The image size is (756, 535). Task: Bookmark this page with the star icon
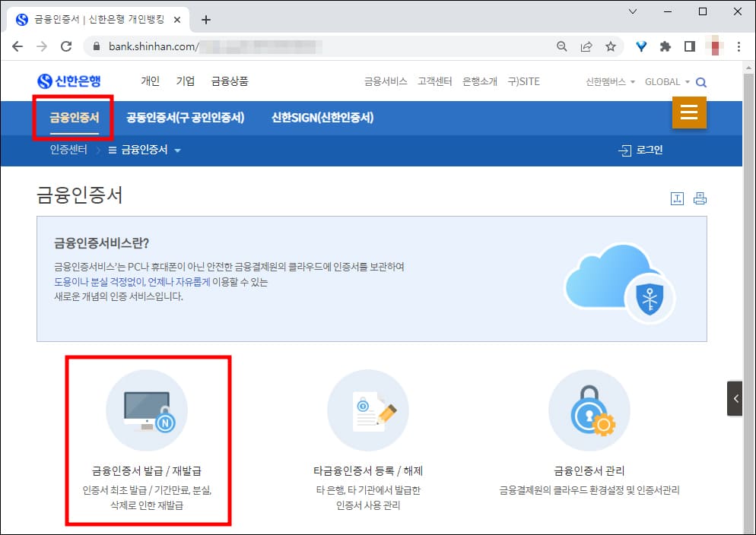pyautogui.click(x=611, y=46)
